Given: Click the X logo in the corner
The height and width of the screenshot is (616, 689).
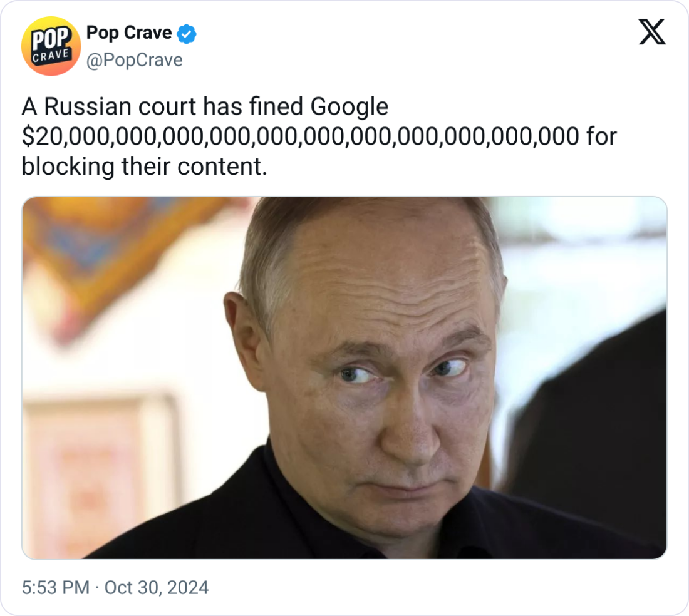Looking at the screenshot, I should tap(652, 32).
